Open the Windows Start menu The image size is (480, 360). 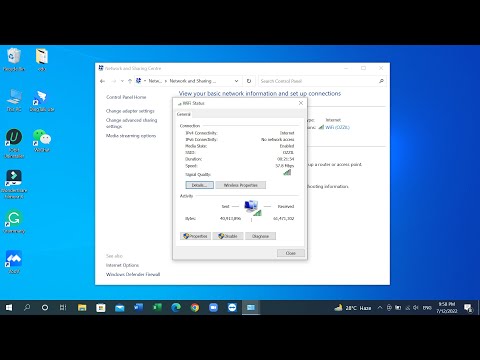click(x=9, y=307)
